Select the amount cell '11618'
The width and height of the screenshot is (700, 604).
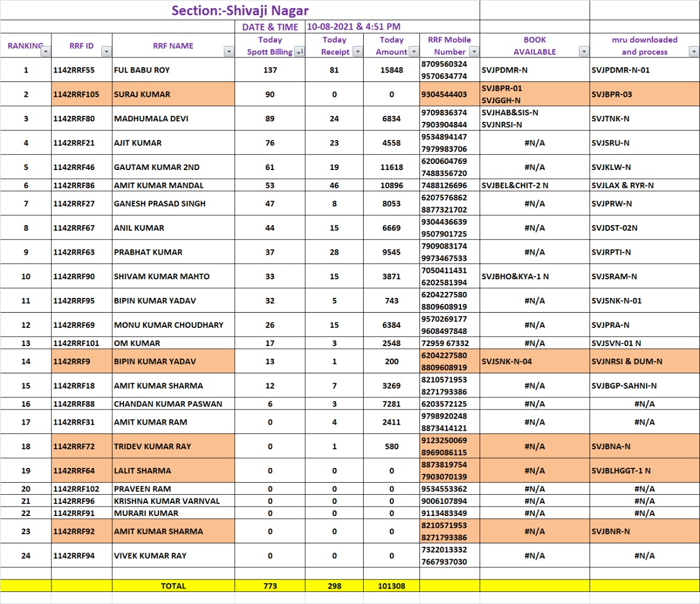click(x=392, y=167)
